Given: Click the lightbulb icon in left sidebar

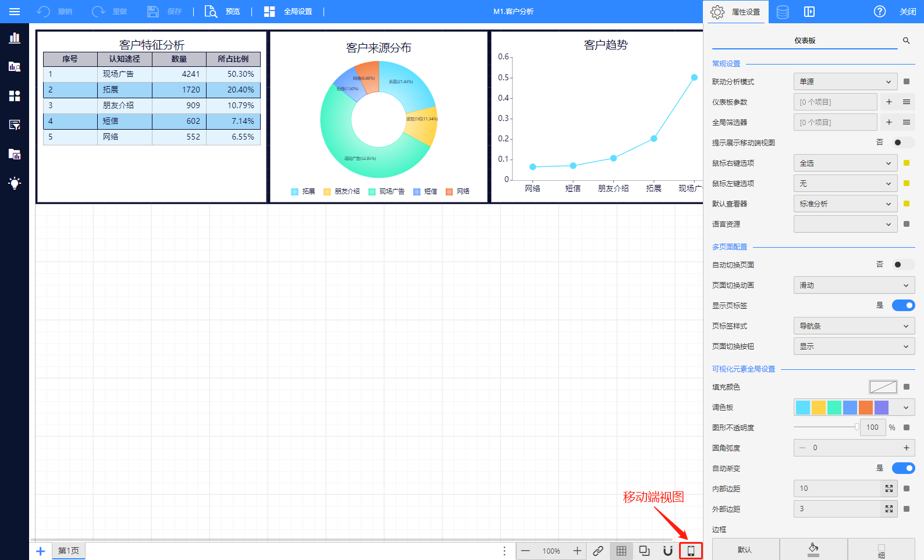Looking at the screenshot, I should click(x=15, y=183).
